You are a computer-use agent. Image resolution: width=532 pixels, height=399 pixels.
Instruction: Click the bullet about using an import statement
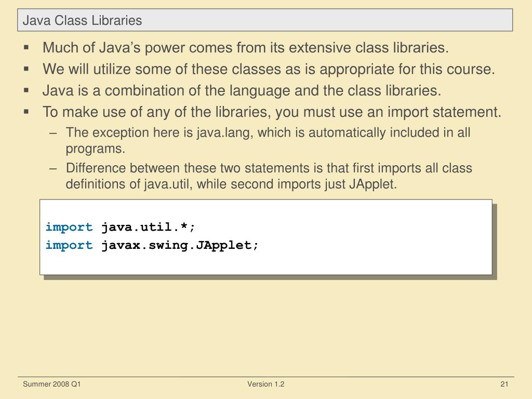(x=273, y=112)
